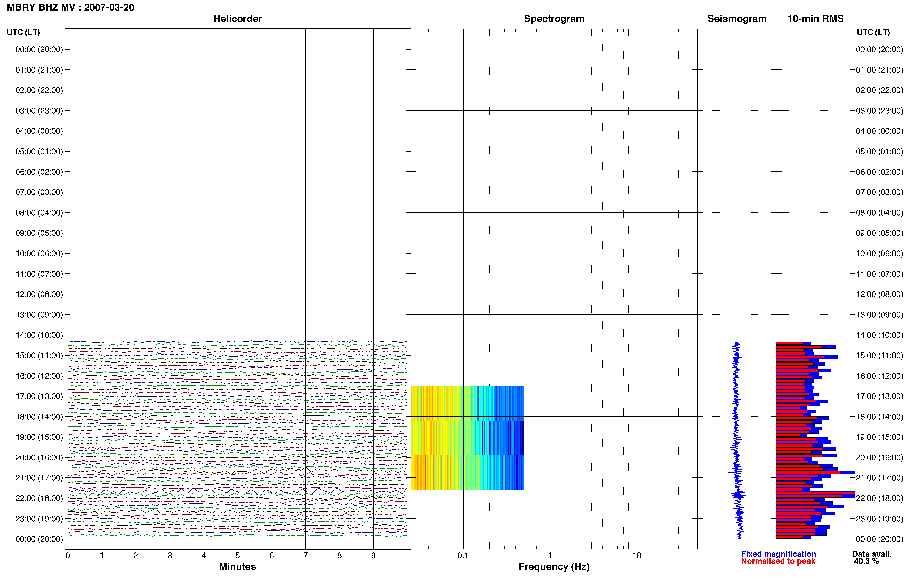Click the left '17:00 (13:00)' time label
Viewport: 924px width, 578px height.
39,396
